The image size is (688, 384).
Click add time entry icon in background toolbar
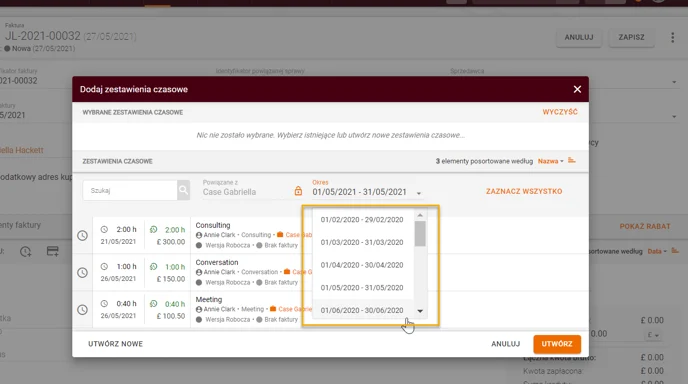coord(25,251)
